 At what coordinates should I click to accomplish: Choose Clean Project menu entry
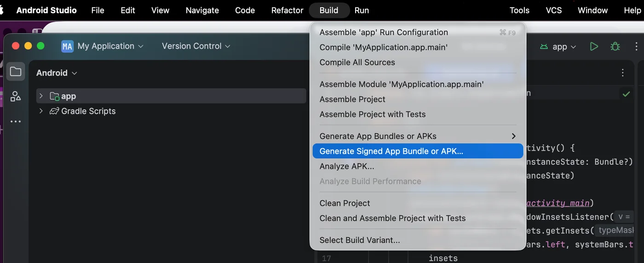[418, 203]
